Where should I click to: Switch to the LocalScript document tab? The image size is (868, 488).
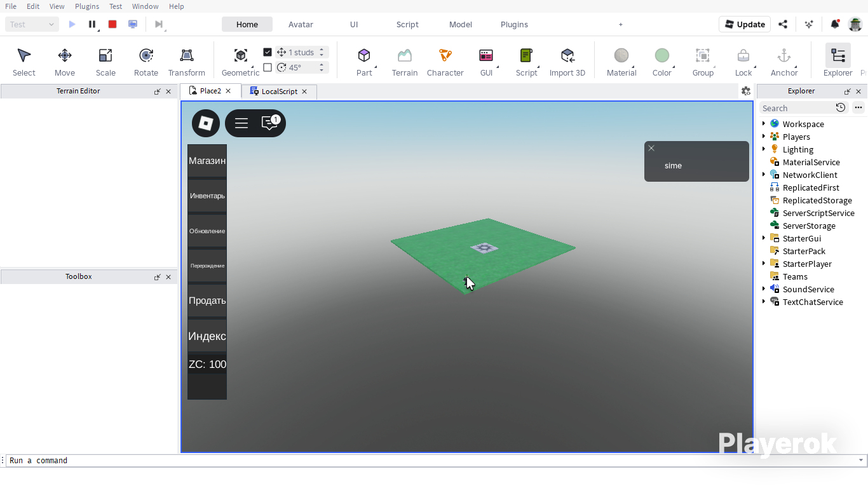[280, 91]
